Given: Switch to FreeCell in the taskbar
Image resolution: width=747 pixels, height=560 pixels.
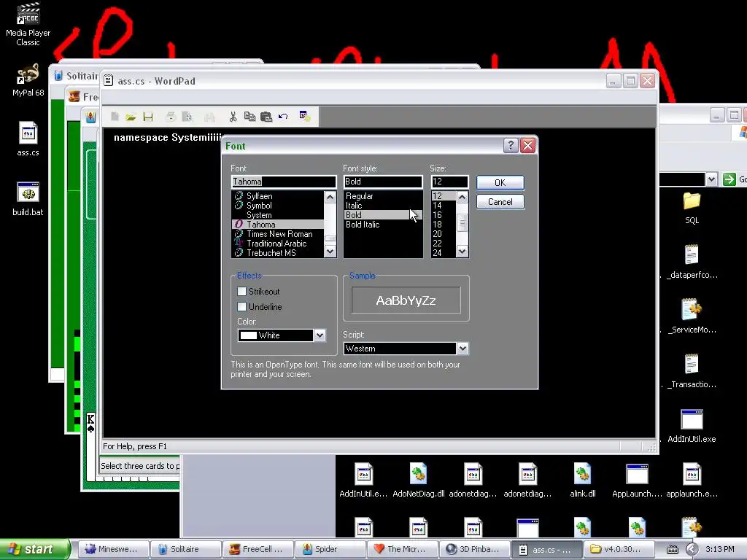Looking at the screenshot, I should click(x=258, y=549).
